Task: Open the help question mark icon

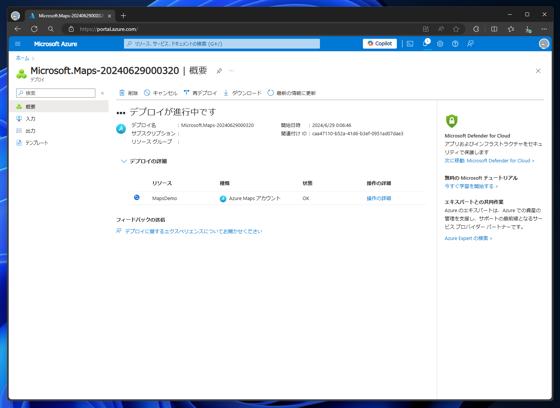Action: click(455, 44)
